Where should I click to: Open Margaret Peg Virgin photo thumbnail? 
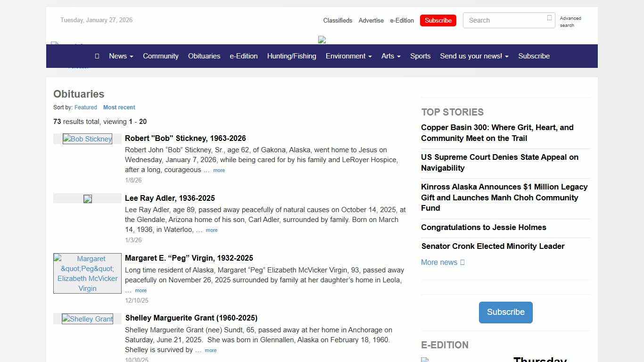tap(88, 273)
